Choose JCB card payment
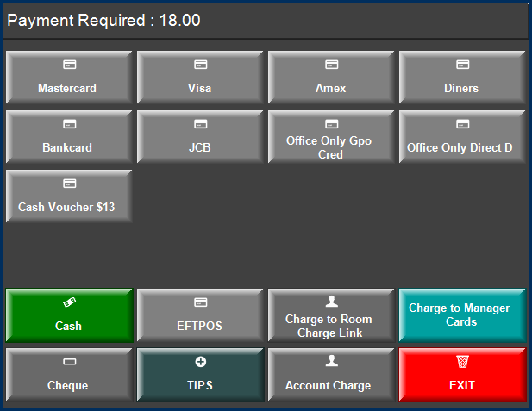This screenshot has height=411, width=532. click(200, 138)
